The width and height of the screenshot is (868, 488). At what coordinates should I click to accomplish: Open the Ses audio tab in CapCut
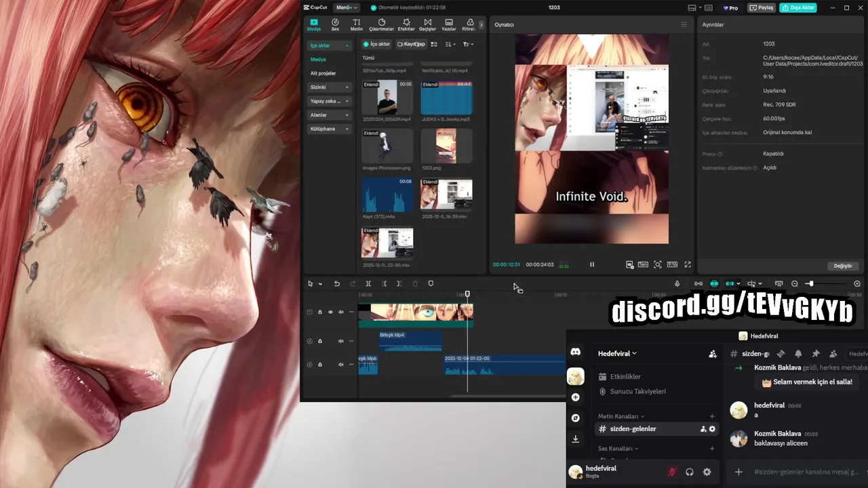(x=335, y=25)
